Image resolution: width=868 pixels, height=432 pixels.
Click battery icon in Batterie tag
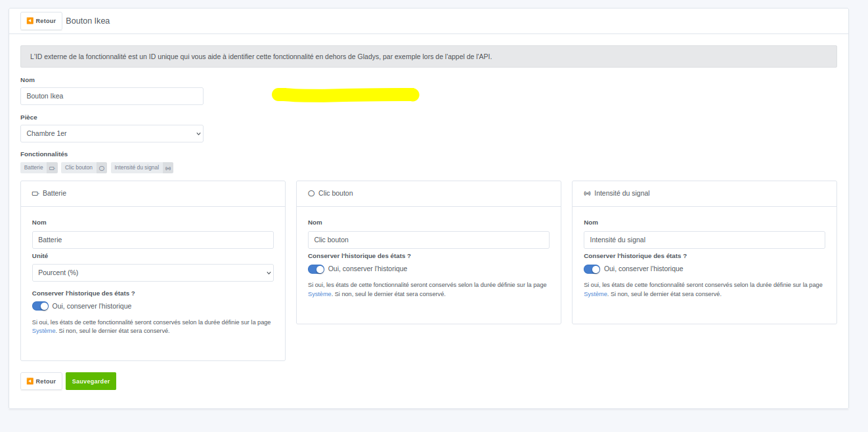click(52, 168)
